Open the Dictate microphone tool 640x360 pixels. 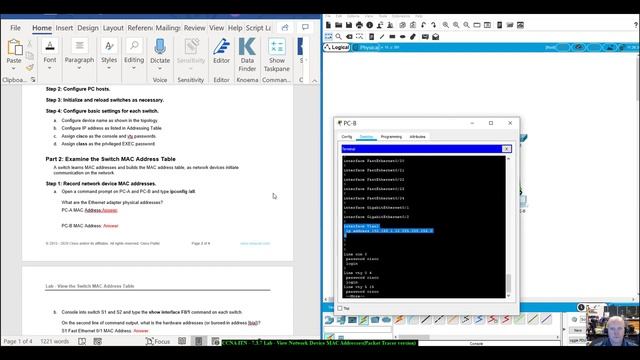click(x=160, y=47)
